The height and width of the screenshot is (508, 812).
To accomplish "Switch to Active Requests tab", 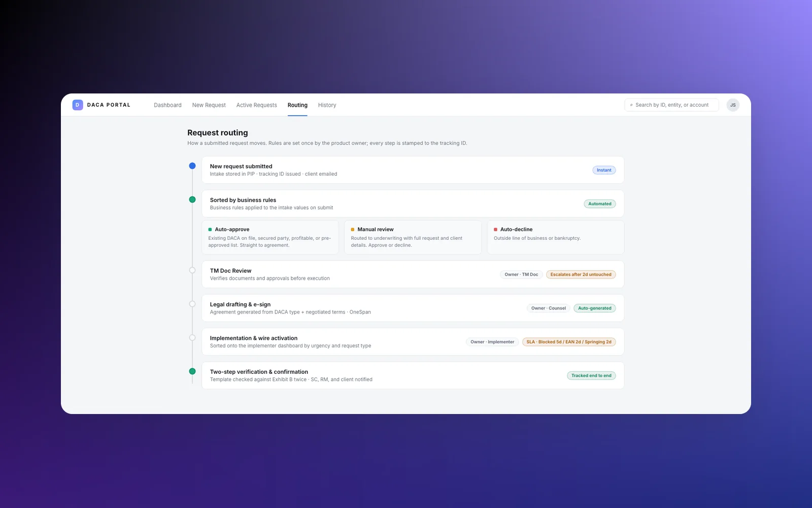I will pyautogui.click(x=257, y=105).
